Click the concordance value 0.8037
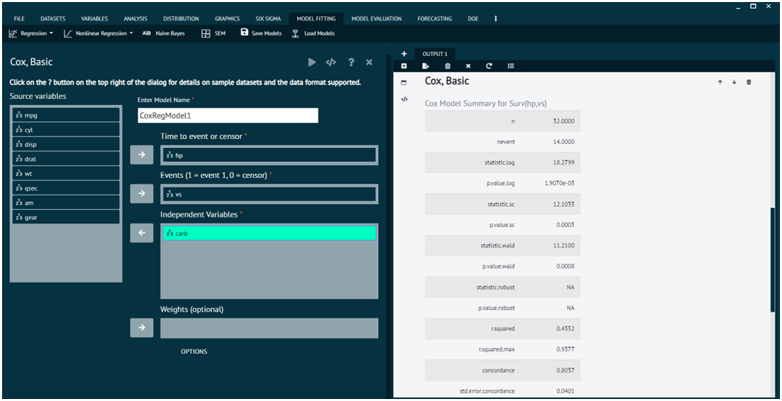This screenshot has height=401, width=782. (566, 370)
